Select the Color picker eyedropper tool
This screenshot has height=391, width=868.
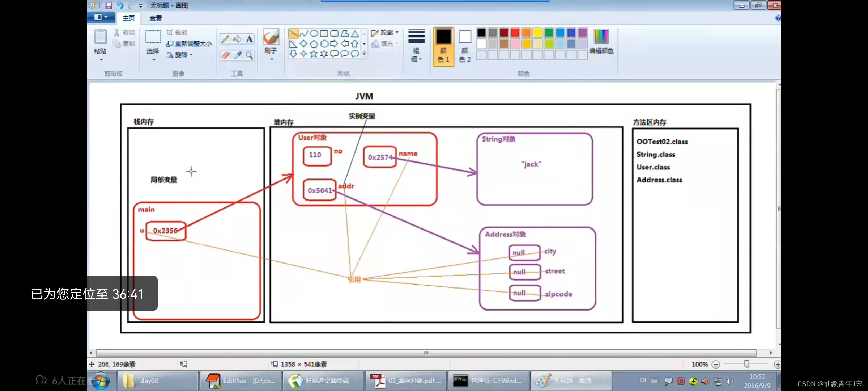point(238,55)
